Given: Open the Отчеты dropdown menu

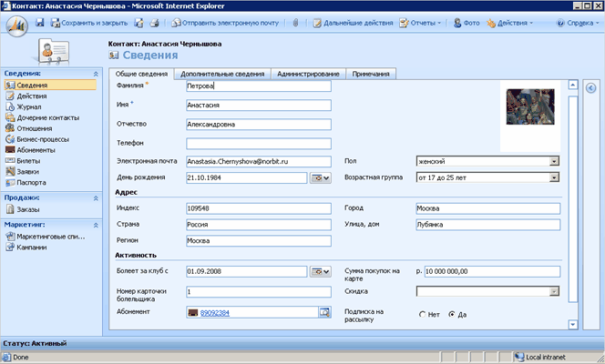Looking at the screenshot, I should click(x=420, y=23).
